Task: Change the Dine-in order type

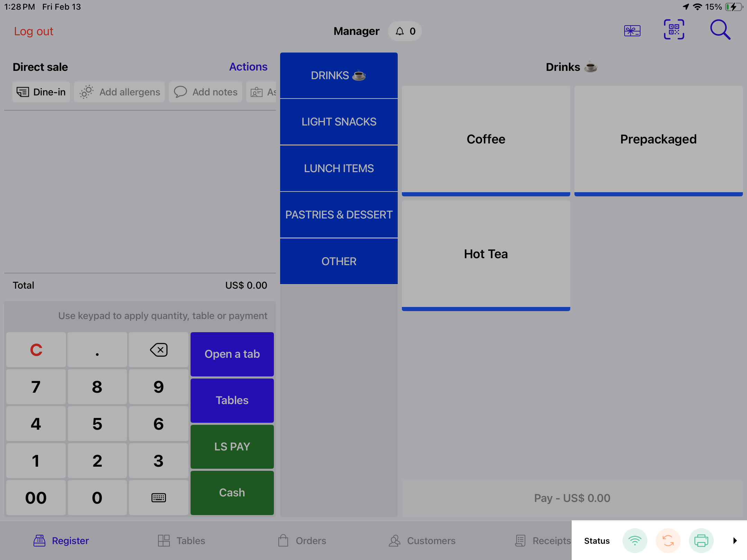Action: [41, 92]
